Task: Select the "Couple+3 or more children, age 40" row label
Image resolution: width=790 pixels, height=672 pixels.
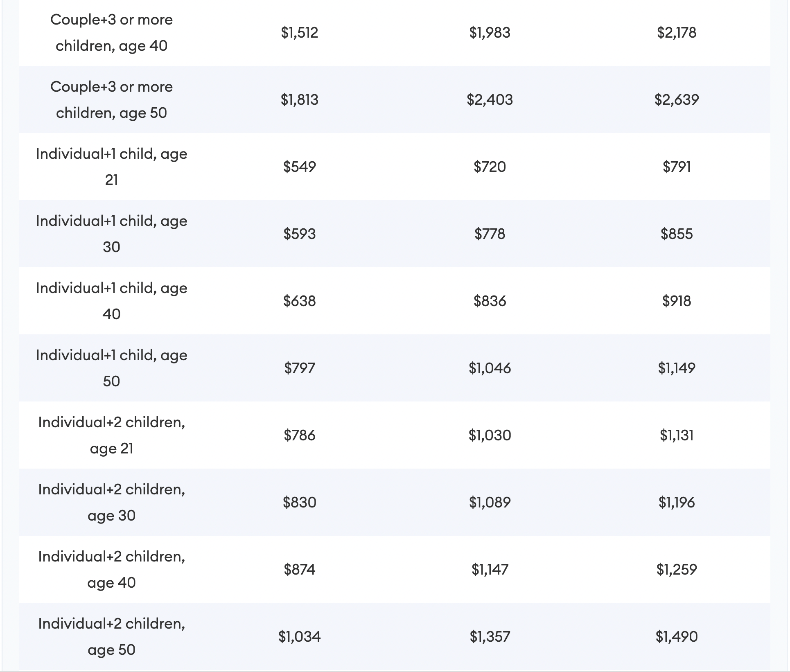Action: coord(111,33)
